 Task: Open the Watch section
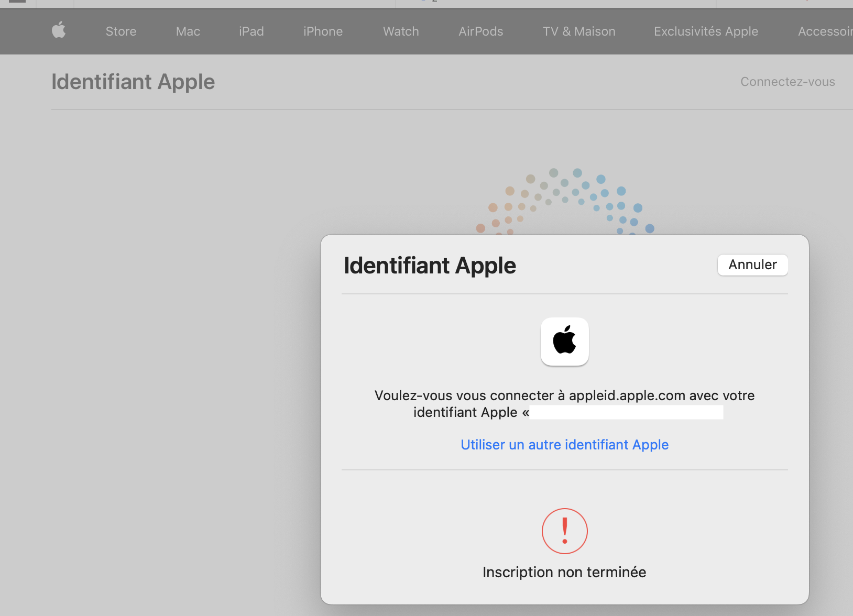coord(401,31)
